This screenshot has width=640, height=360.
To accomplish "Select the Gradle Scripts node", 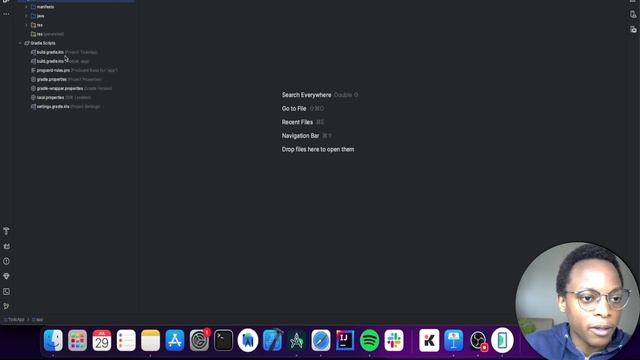I will click(x=40, y=43).
